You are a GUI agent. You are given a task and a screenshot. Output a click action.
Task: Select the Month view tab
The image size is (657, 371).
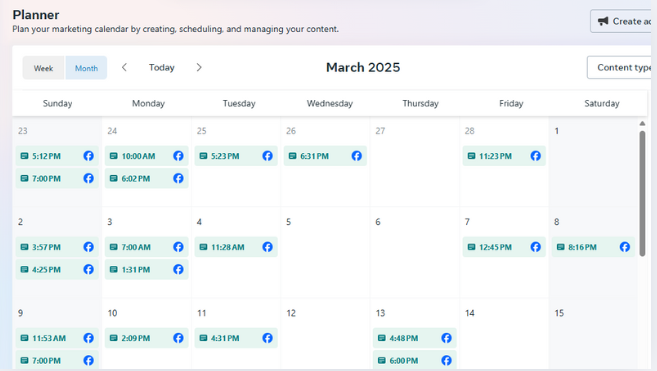(86, 68)
